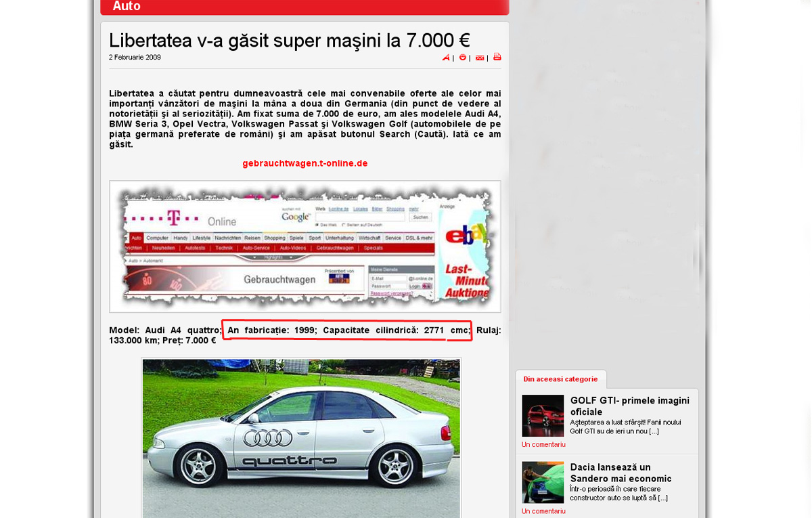Open "Dacia lansează un Sandero mai economic" headline
The image size is (812, 518).
621,473
